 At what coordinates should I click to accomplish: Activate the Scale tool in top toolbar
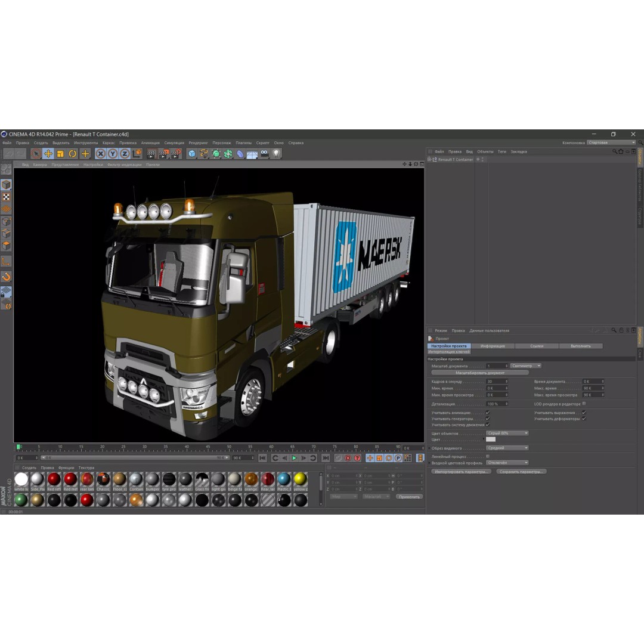pyautogui.click(x=60, y=154)
